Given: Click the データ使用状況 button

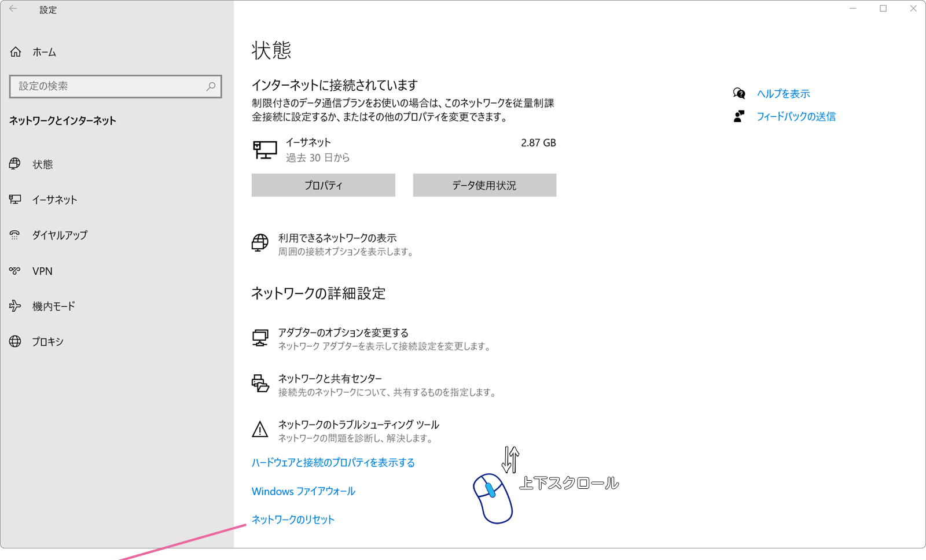Looking at the screenshot, I should [x=484, y=185].
